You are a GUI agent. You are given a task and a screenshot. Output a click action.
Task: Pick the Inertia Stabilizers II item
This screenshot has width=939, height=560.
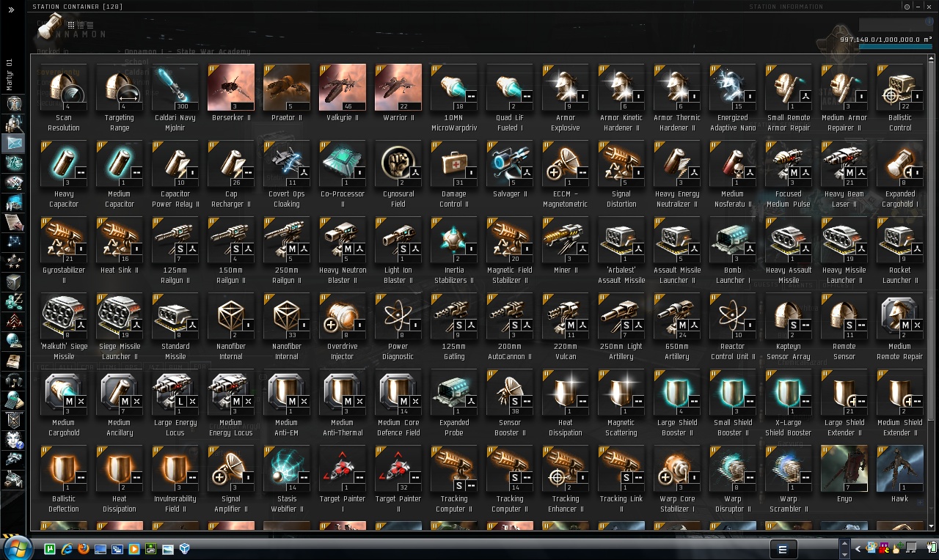(x=454, y=240)
